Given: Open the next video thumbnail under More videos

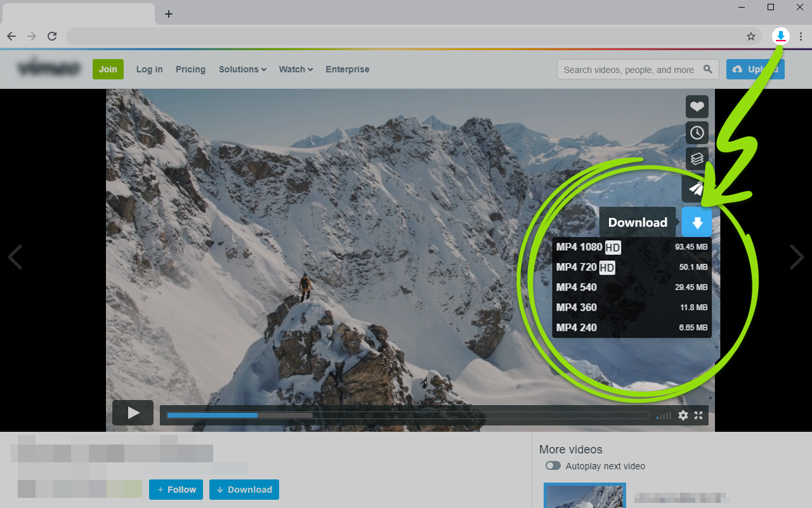Looking at the screenshot, I should pos(584,495).
